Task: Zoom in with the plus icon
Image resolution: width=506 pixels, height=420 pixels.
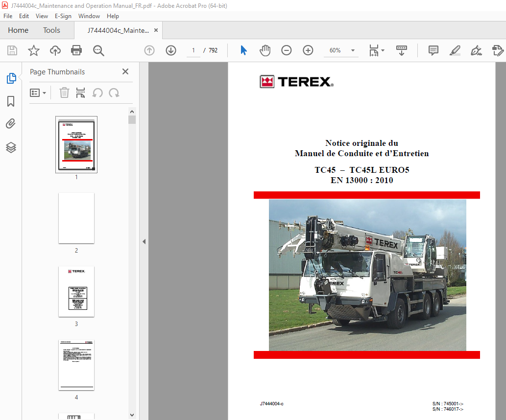Action: (x=308, y=50)
